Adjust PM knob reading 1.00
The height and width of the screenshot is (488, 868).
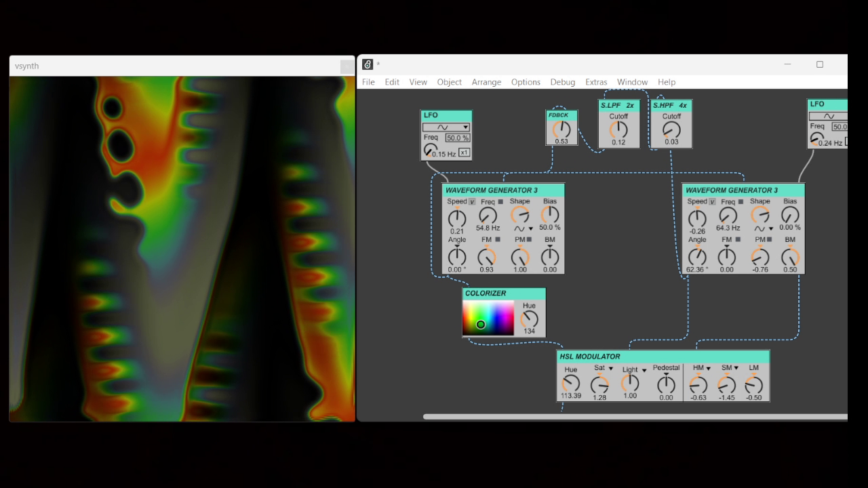[520, 256]
